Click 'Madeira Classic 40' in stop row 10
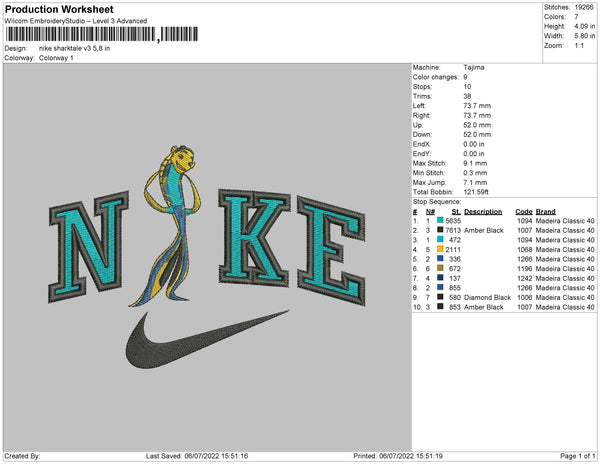The width and height of the screenshot is (600, 464). point(565,307)
